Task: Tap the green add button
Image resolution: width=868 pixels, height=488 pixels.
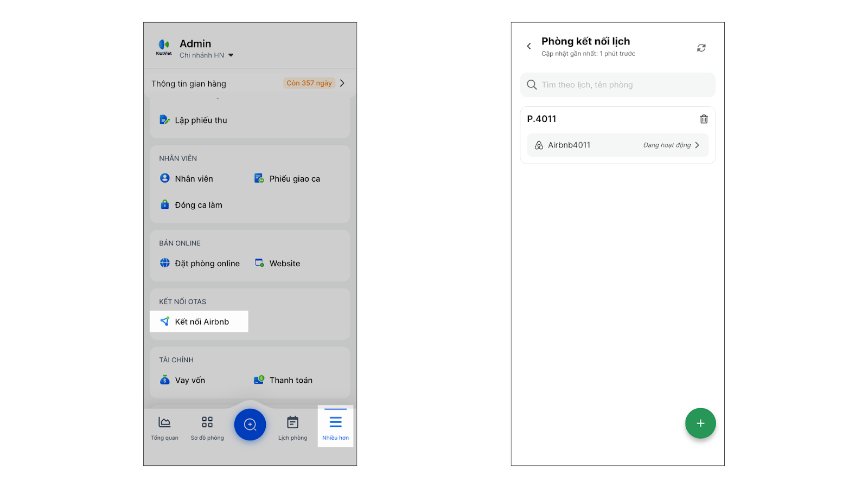Action: point(700,423)
